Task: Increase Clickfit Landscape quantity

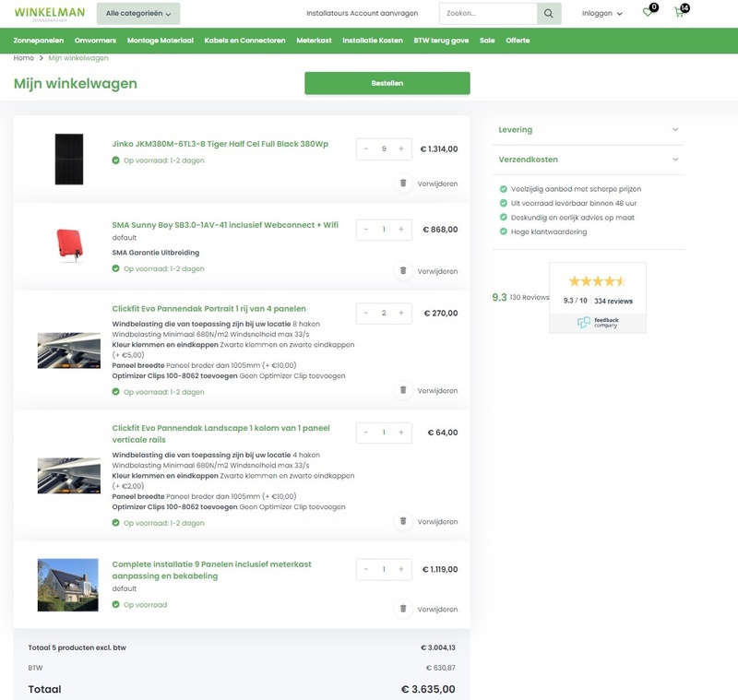Action: click(401, 433)
